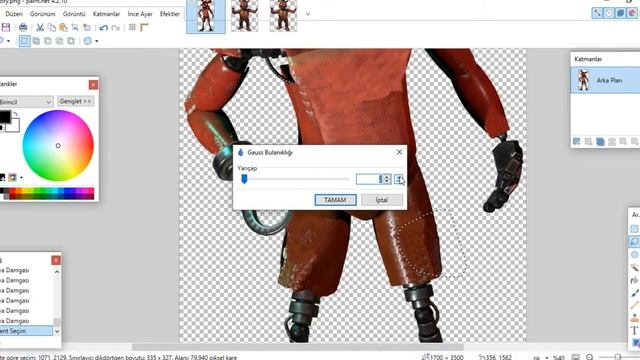Click the TAMAM button
The width and height of the screenshot is (640, 360).
pos(335,200)
